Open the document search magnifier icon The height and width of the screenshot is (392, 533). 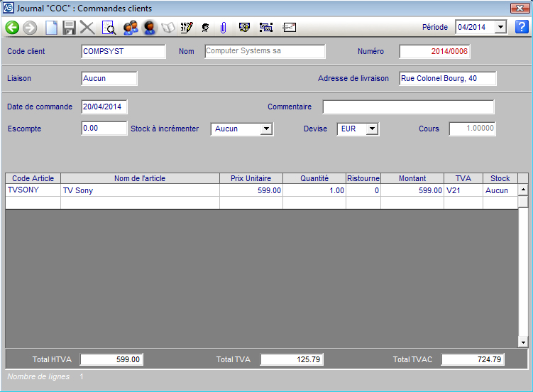tap(109, 28)
